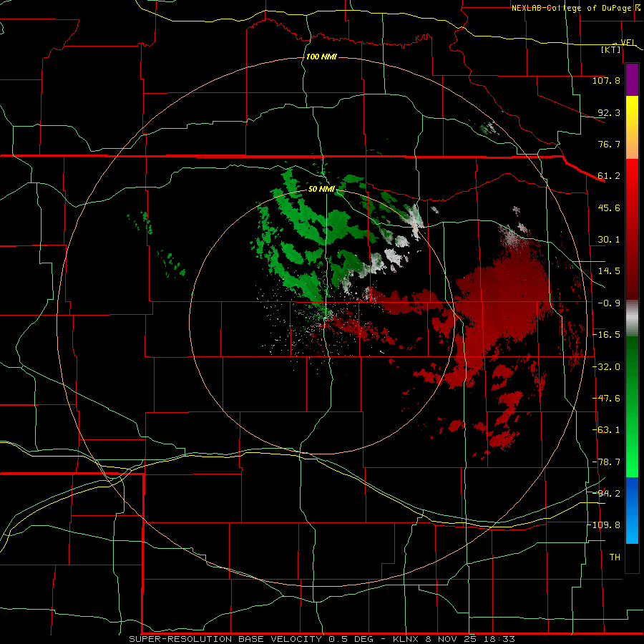The width and height of the screenshot is (644, 644).
Task: Click the 61.2 legend value
Action: pos(609,176)
